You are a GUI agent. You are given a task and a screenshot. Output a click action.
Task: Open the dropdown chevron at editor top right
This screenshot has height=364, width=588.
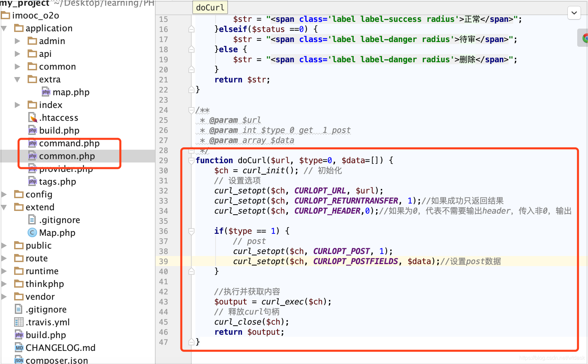point(574,13)
